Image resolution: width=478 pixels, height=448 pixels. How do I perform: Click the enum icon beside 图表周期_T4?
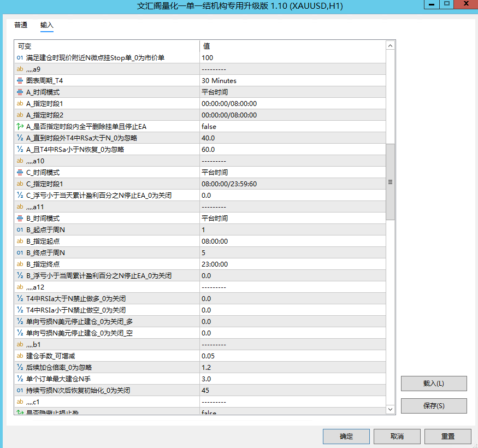(20, 80)
